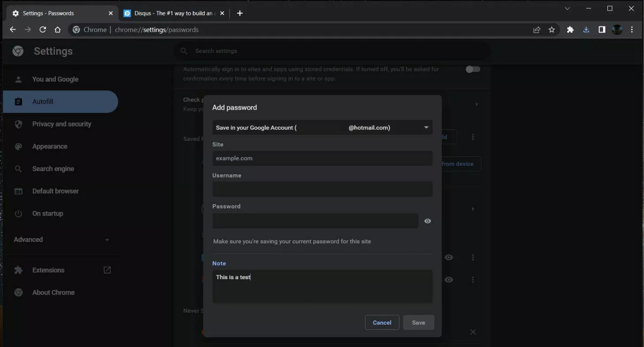Click the Chrome logo beside Settings
The height and width of the screenshot is (347, 644).
click(18, 51)
